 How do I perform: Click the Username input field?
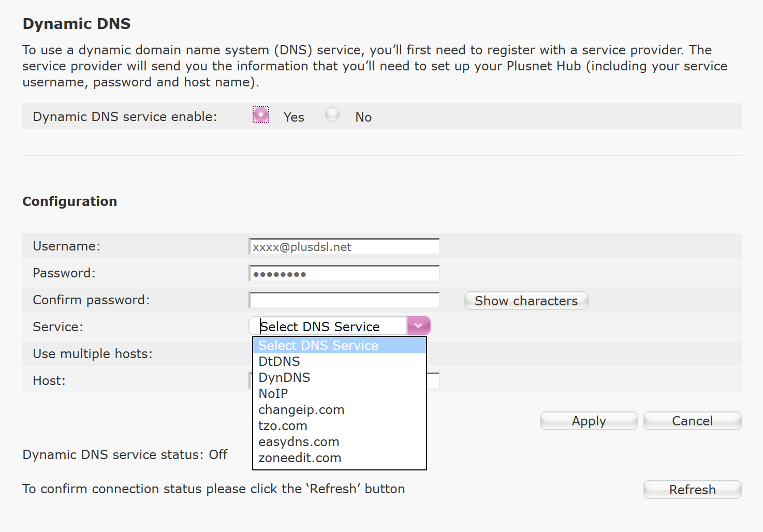(x=344, y=246)
